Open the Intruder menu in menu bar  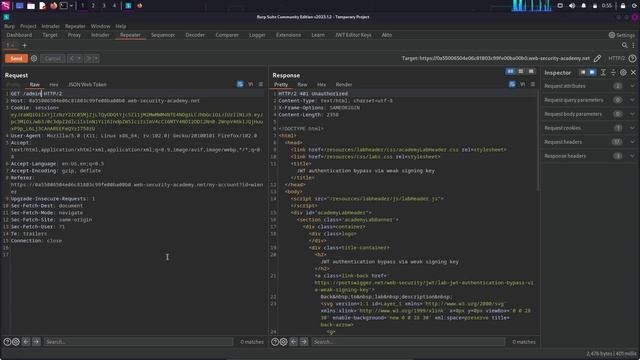50,26
